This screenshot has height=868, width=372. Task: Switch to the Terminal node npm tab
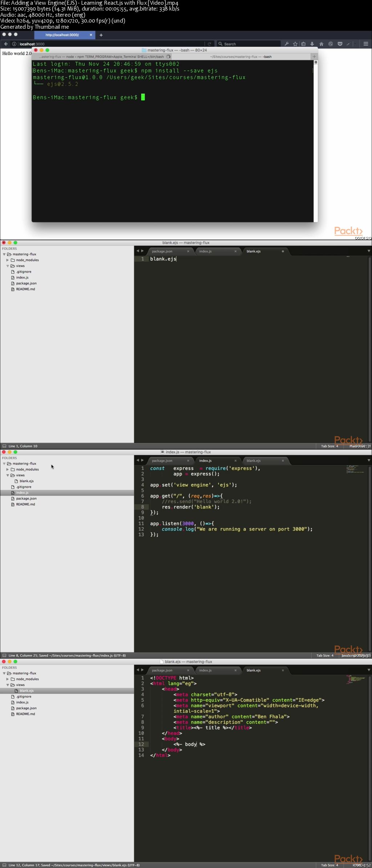[x=102, y=57]
